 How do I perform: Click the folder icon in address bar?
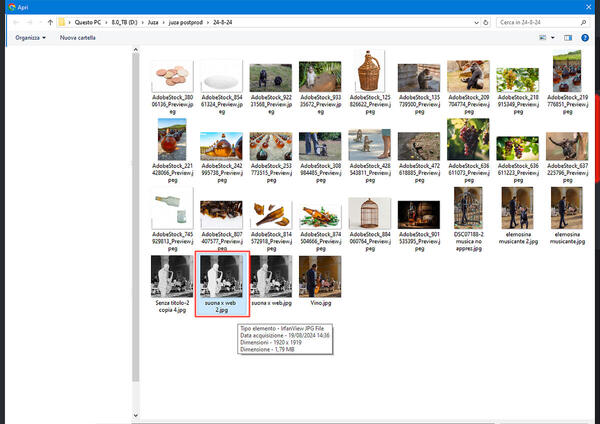pyautogui.click(x=62, y=20)
